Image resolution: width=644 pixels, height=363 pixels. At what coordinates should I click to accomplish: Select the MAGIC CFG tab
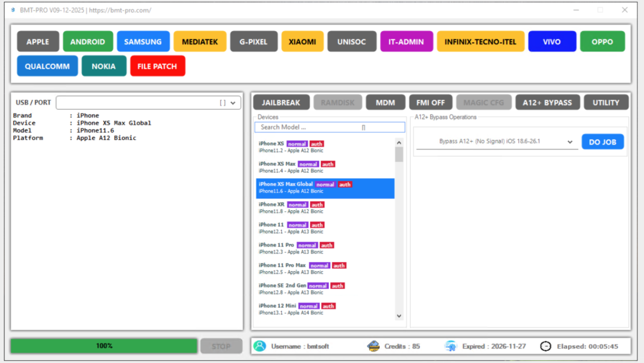tap(483, 103)
